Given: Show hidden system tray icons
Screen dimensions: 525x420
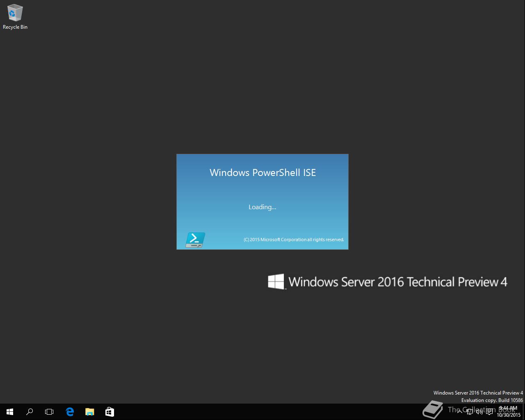Looking at the screenshot, I should 459,412.
